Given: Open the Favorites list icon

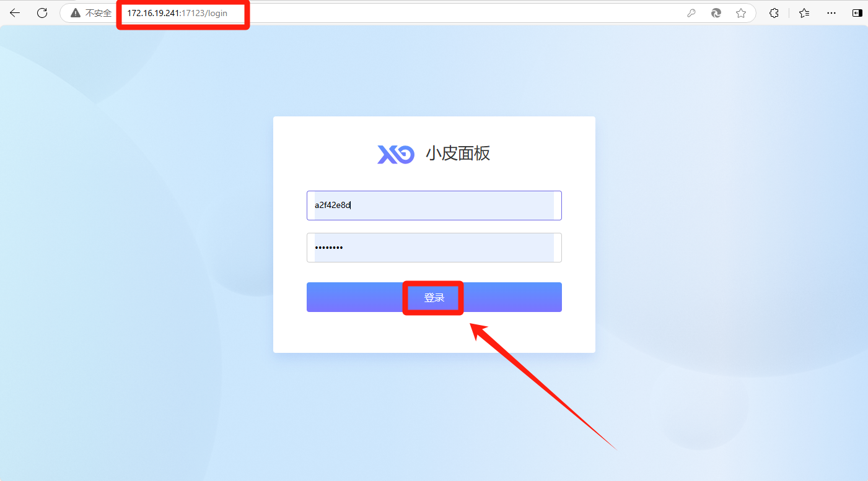Looking at the screenshot, I should pos(804,13).
